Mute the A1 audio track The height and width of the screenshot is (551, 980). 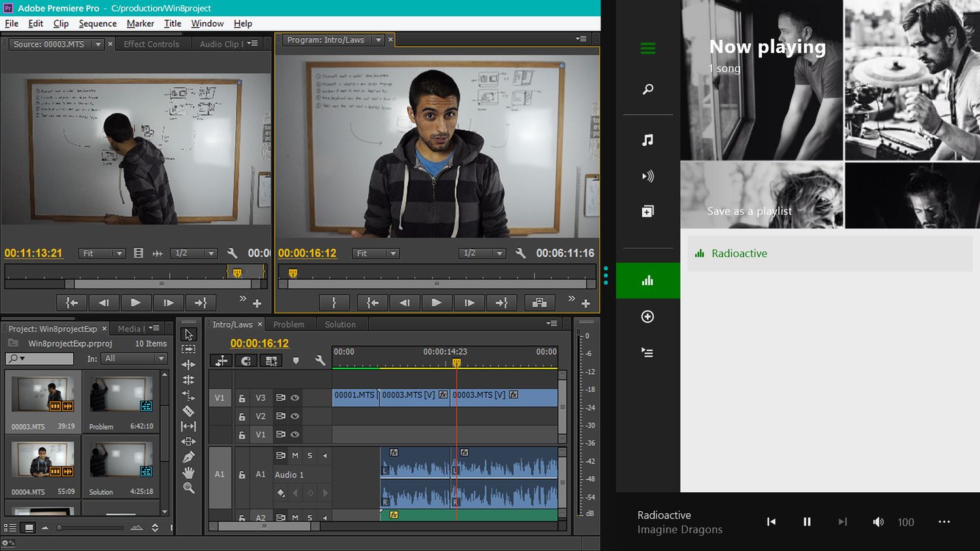pos(295,456)
